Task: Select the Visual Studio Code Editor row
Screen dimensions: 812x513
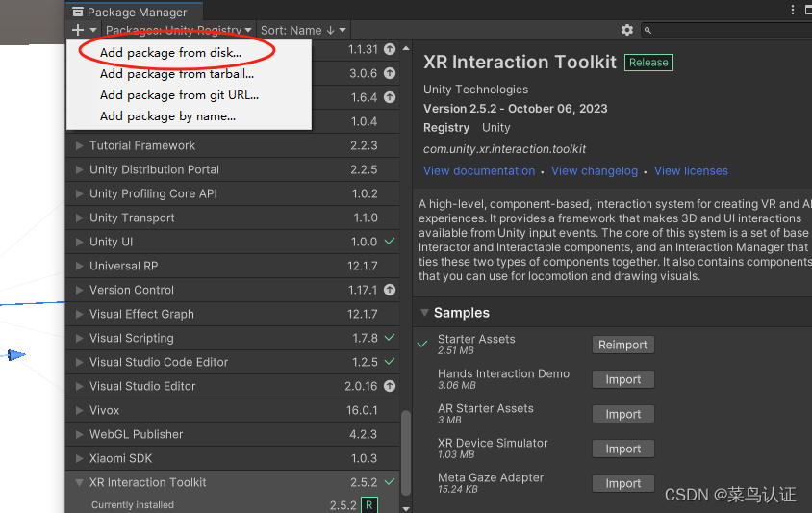Action: pos(233,362)
